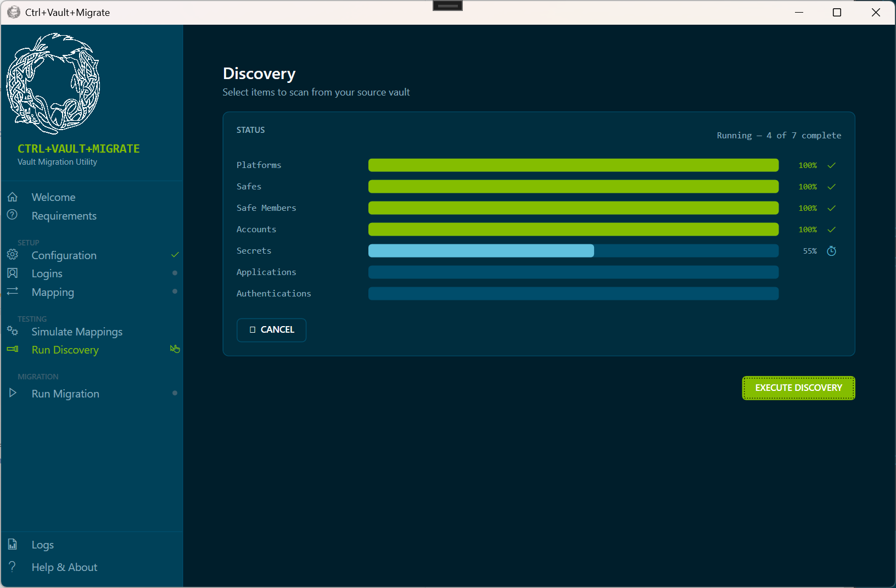The height and width of the screenshot is (588, 896).
Task: Click the 'Authentications' row label
Action: [273, 294]
